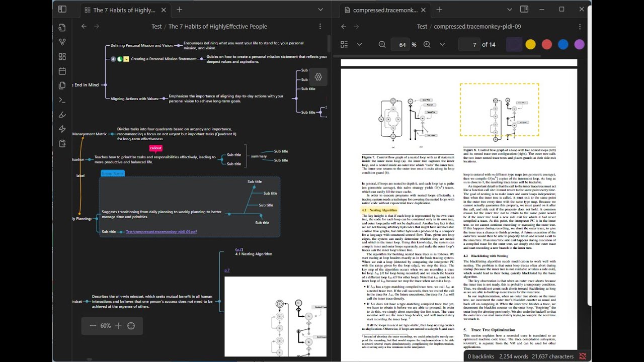Open tab list dropdown in left pane
This screenshot has height=362, width=644.
pos(320,10)
